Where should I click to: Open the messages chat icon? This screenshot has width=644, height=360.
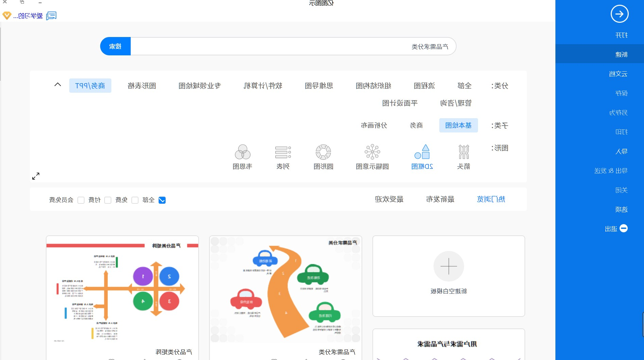click(51, 16)
